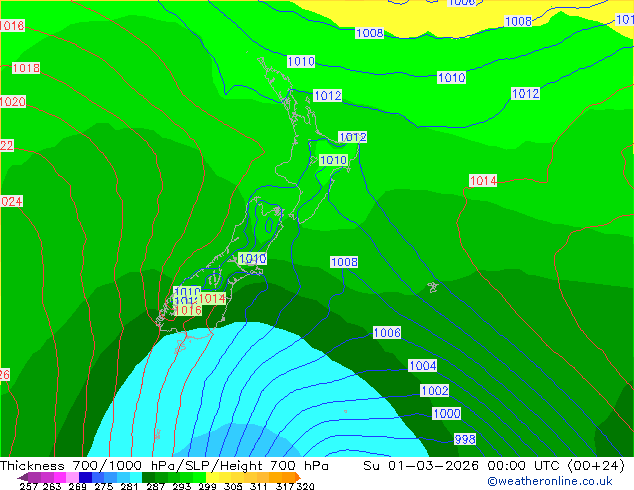Click the weatheronline.co.uk copyright link
Viewport: 634px width, 490px height.
pos(550,481)
